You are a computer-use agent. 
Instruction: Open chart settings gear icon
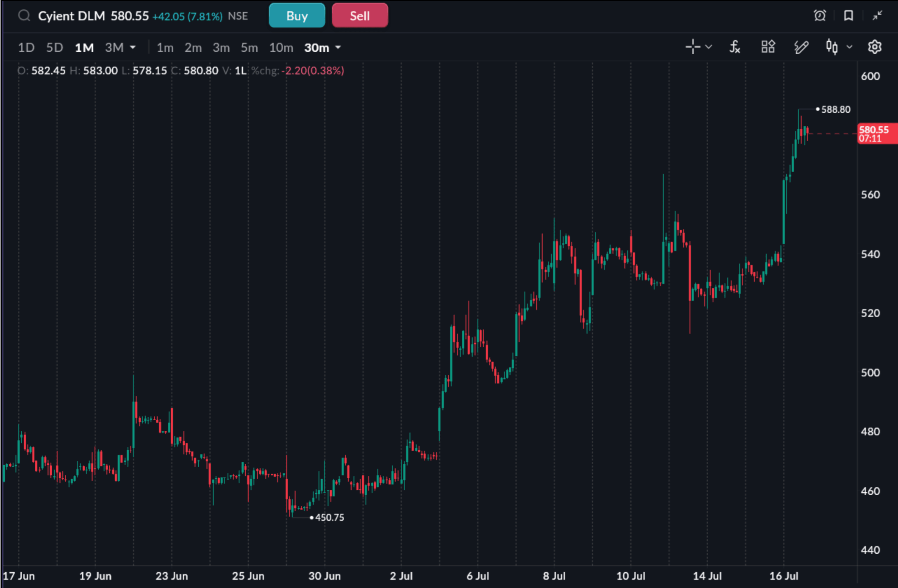click(875, 47)
